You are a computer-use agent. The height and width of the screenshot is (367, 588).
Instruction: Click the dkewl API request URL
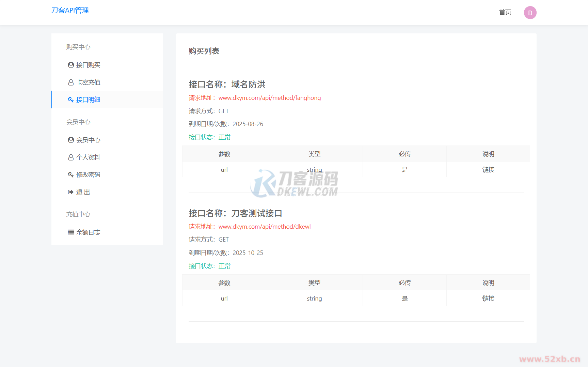pos(264,227)
